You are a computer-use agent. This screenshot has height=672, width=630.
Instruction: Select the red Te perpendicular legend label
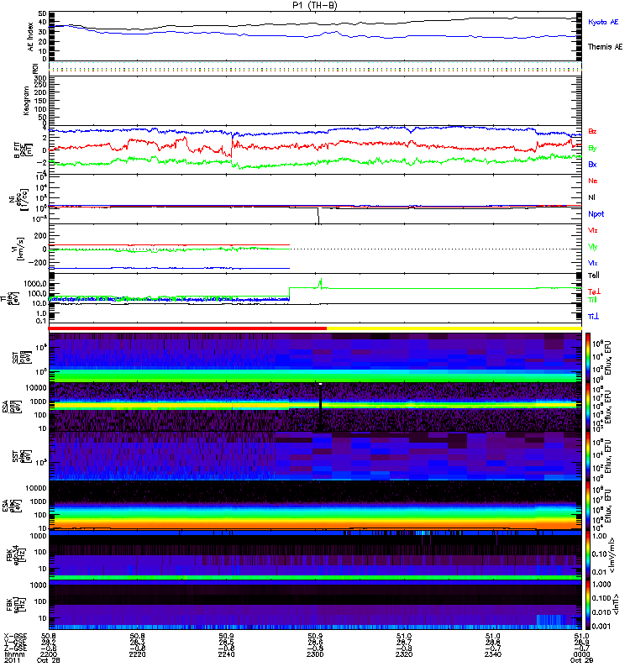(x=594, y=291)
